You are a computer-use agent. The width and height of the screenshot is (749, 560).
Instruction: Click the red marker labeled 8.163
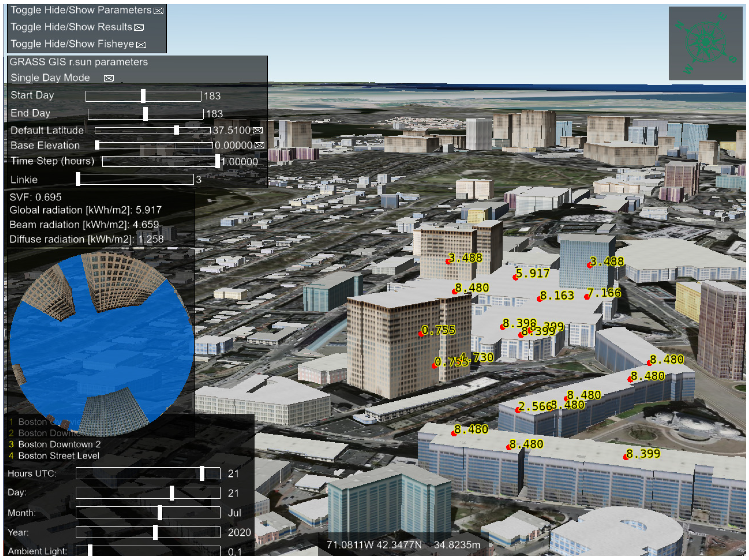tap(539, 299)
